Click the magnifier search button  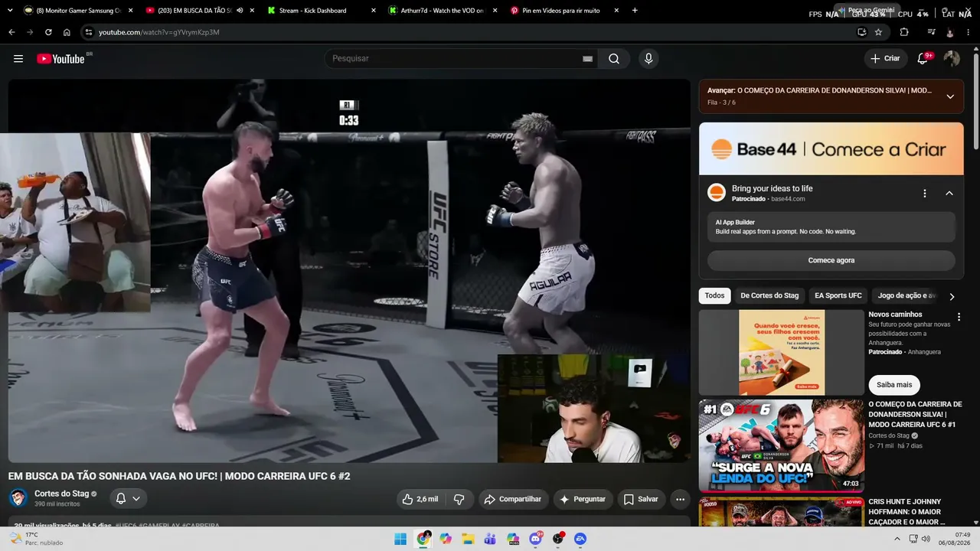[614, 59]
